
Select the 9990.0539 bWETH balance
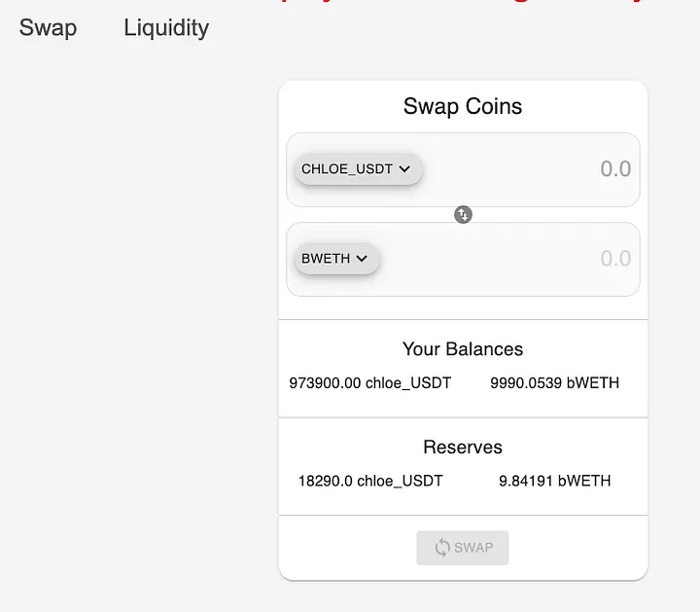[554, 383]
